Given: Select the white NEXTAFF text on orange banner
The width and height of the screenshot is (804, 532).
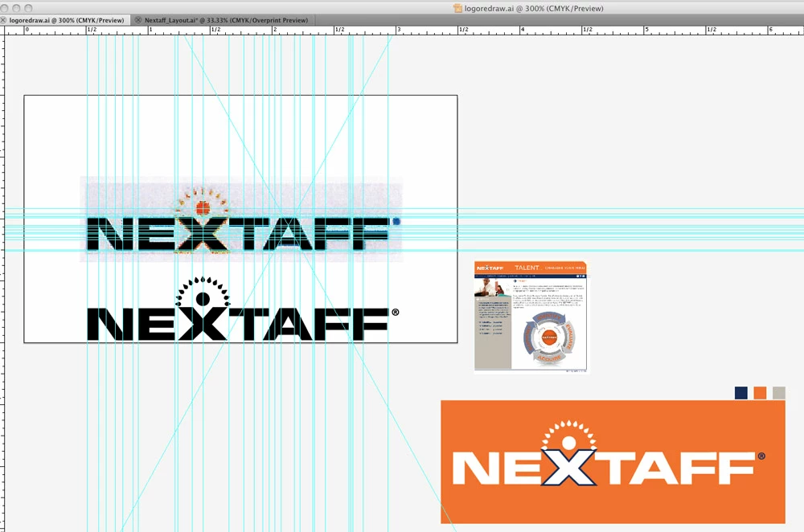Looking at the screenshot, I should coord(604,468).
